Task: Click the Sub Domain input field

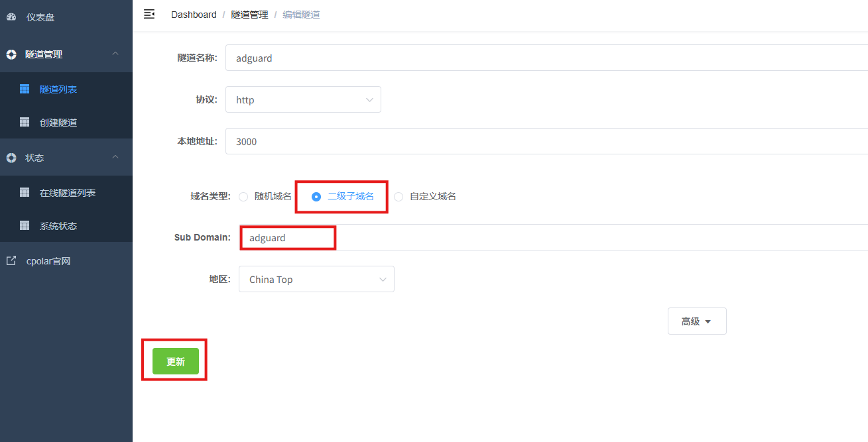Action: click(x=530, y=238)
